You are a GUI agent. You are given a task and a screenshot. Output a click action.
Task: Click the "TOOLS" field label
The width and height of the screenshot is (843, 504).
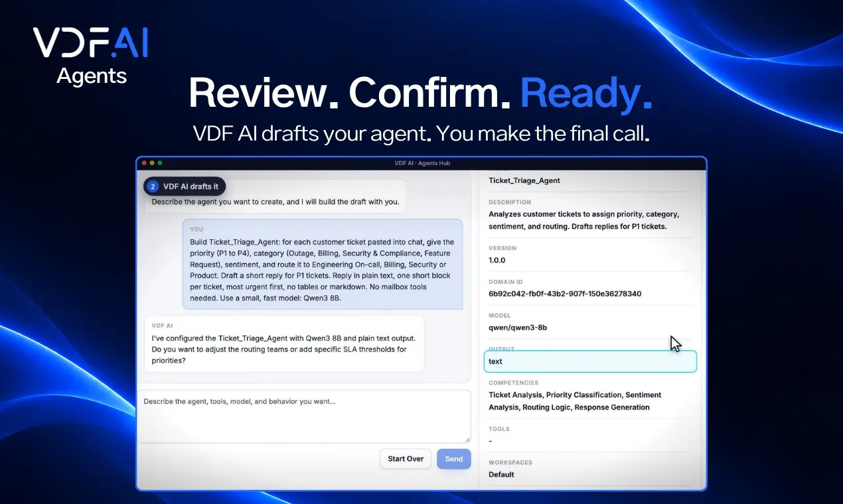[499, 429]
